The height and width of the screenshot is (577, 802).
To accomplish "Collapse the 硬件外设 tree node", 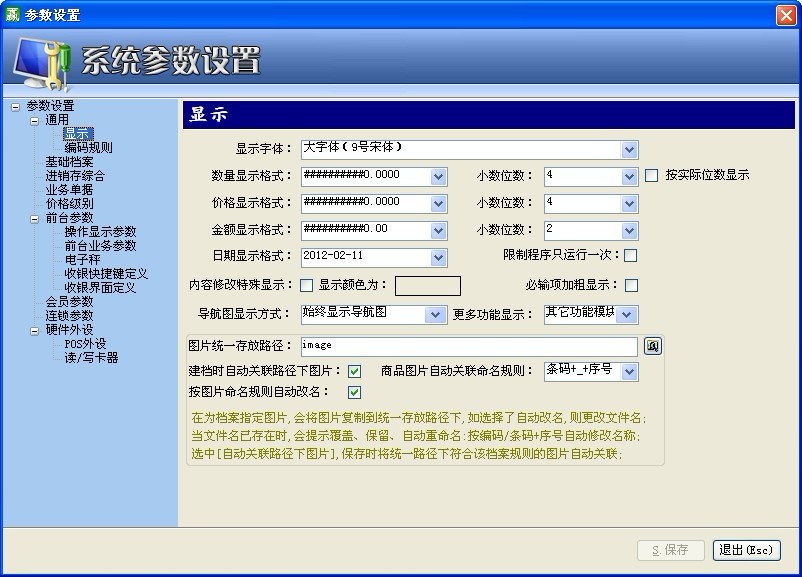I will (x=34, y=331).
